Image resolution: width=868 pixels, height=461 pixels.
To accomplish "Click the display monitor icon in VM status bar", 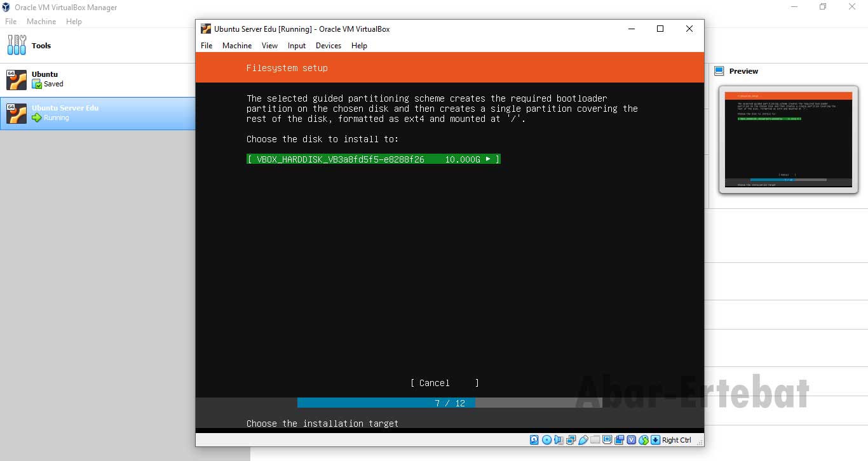I will [607, 439].
